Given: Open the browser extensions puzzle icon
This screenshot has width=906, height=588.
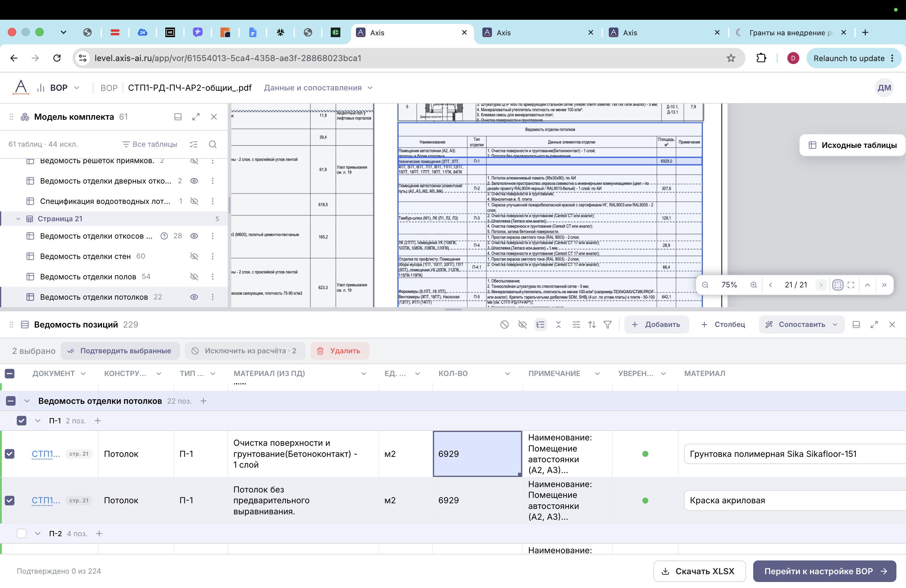Looking at the screenshot, I should (761, 58).
